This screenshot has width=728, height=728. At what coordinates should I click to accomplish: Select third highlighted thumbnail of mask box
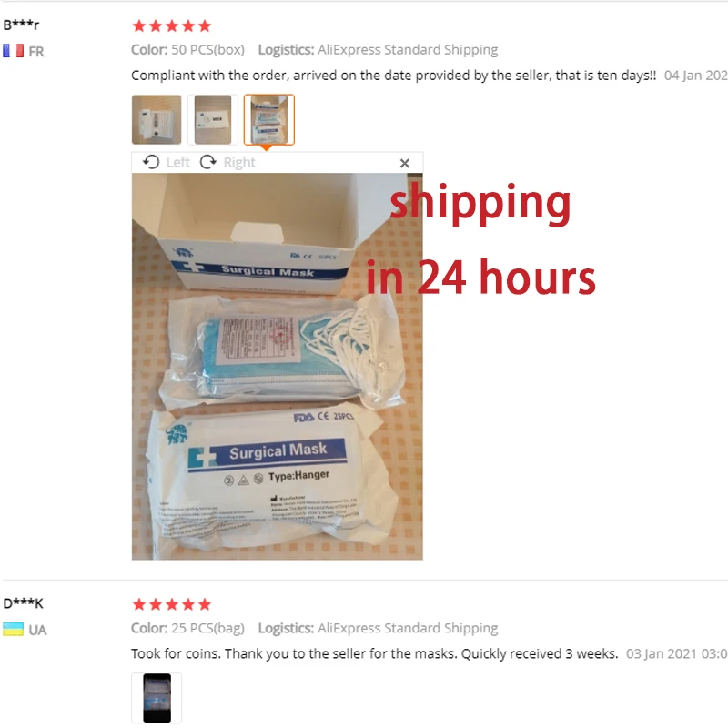tap(269, 120)
